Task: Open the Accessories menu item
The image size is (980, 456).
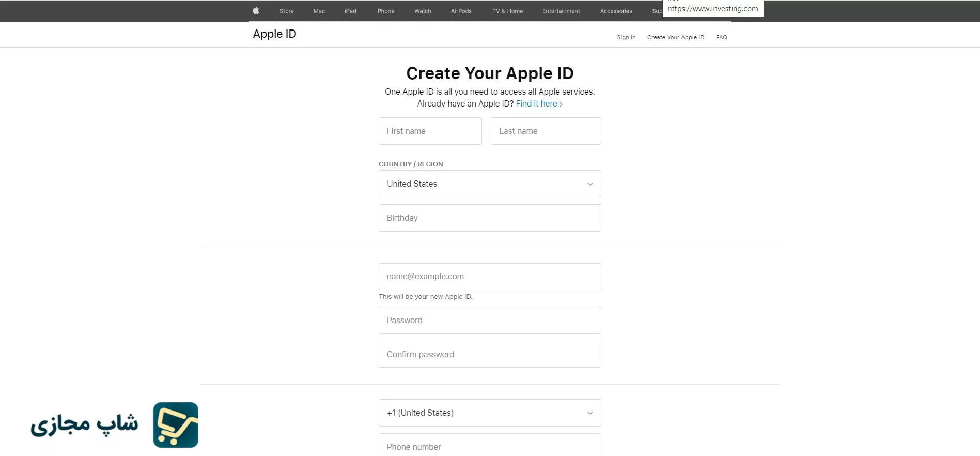Action: pos(616,11)
